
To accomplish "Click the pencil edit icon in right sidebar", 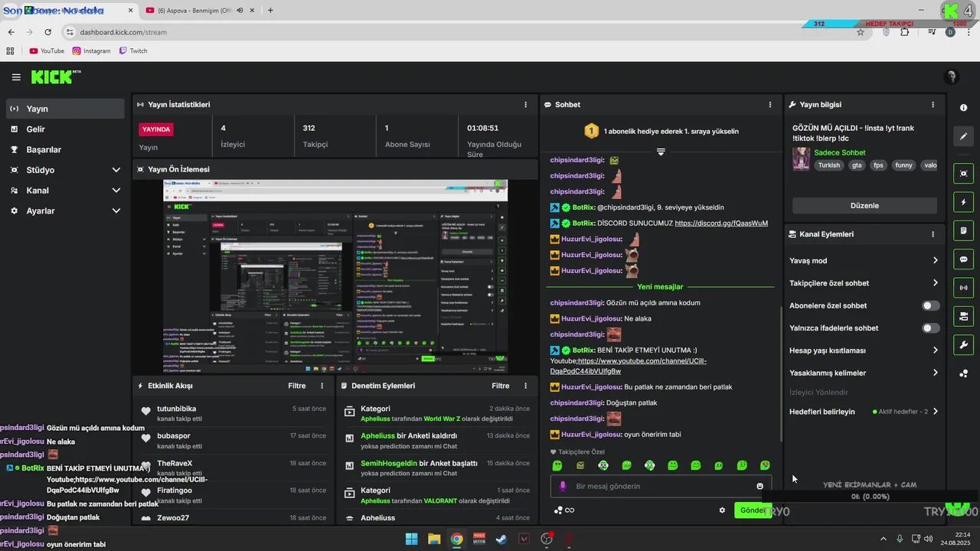I will tap(963, 136).
